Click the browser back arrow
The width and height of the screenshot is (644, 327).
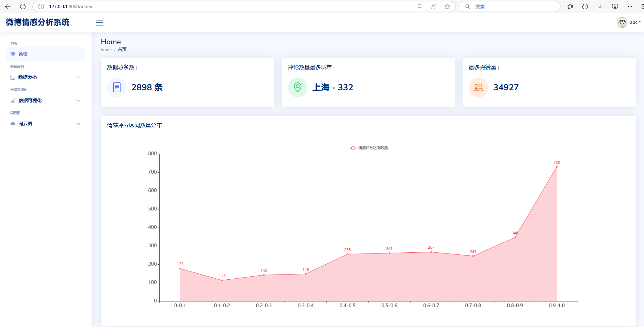8,6
